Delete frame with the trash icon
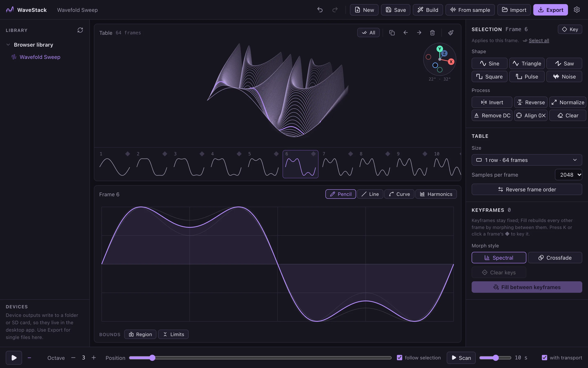 [x=432, y=33]
